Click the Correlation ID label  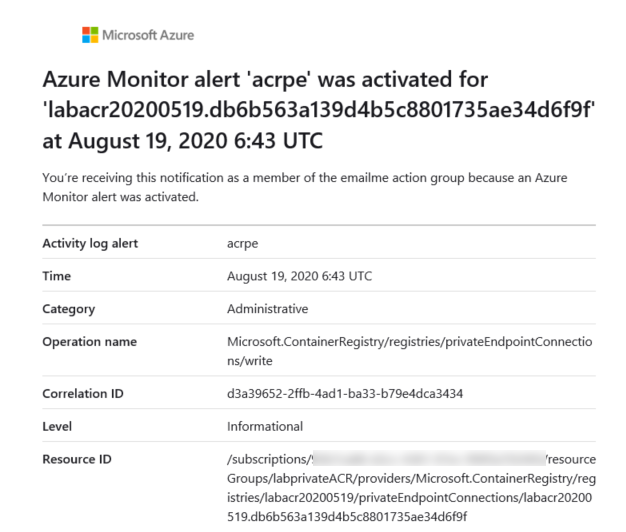click(83, 394)
